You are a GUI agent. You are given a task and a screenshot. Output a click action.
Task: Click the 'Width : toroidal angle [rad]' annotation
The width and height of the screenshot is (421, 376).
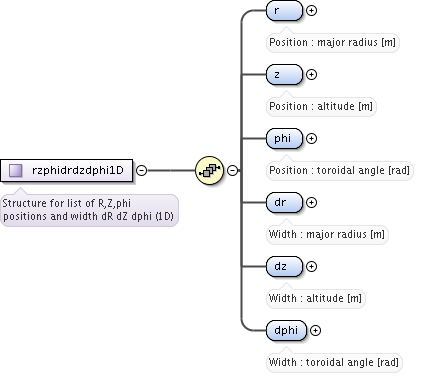(334, 362)
